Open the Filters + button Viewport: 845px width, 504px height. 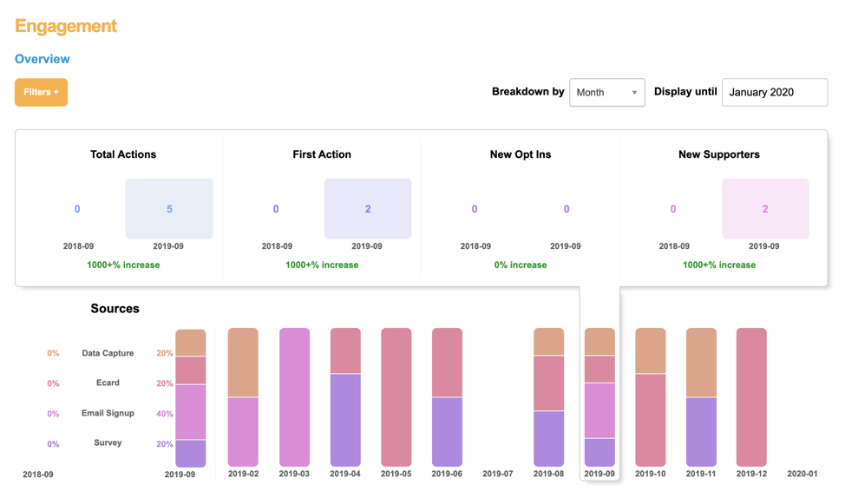41,92
